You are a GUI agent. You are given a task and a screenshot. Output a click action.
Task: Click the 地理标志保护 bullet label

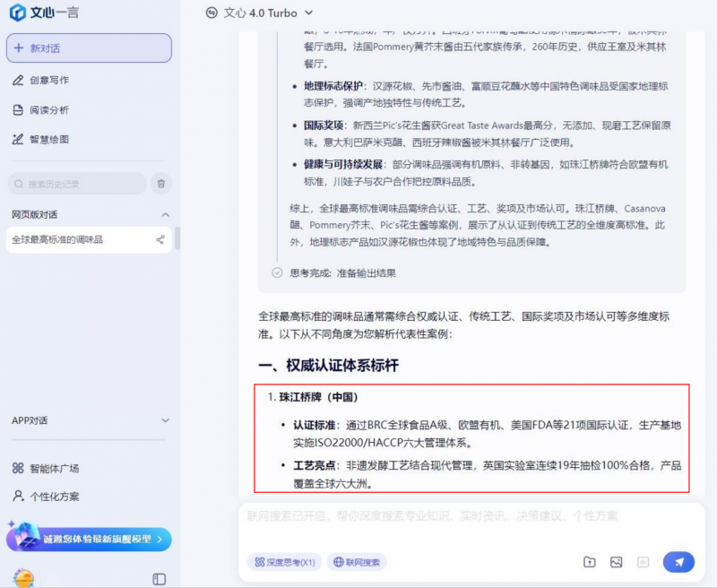click(333, 86)
